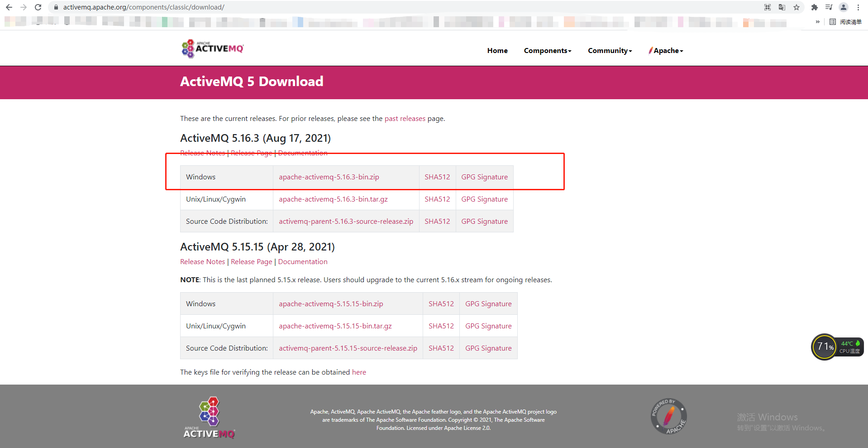Open GPG Signature for 5.16.3 tar.gz
868x448 pixels.
(x=485, y=199)
